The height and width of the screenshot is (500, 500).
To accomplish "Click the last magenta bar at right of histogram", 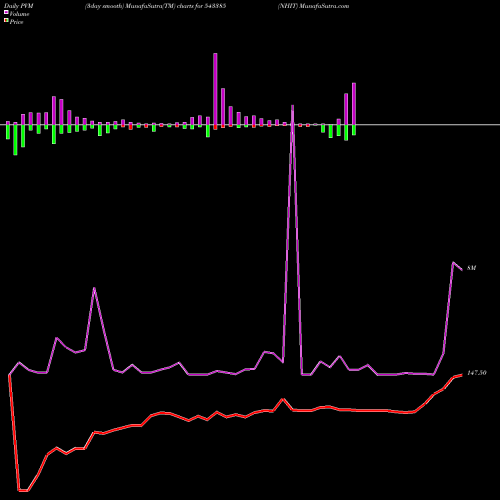I will 354,104.
